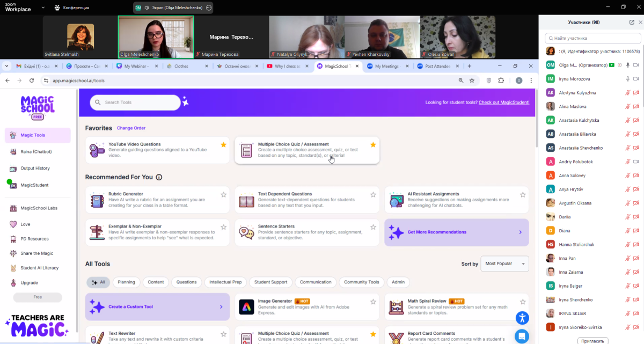Click the Check out MagicStudent! link
The width and height of the screenshot is (644, 344).
pyautogui.click(x=503, y=103)
